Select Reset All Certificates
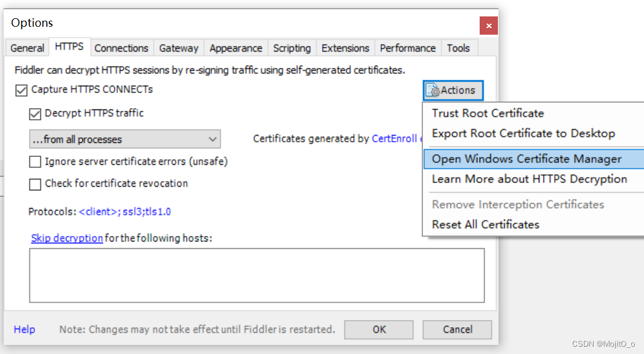Image resolution: width=644 pixels, height=354 pixels. point(534,224)
